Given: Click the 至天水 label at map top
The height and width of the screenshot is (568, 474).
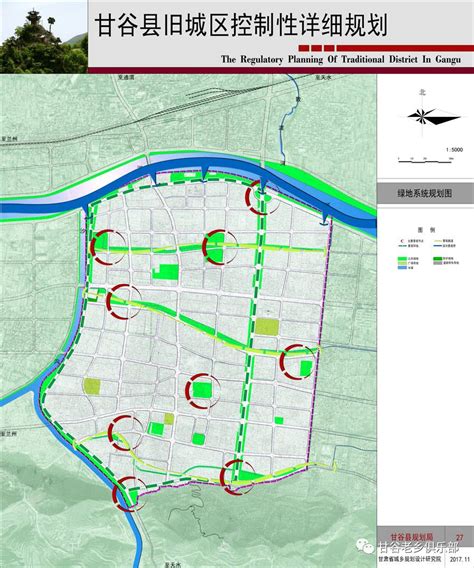Looking at the screenshot, I should pyautogui.click(x=323, y=77).
